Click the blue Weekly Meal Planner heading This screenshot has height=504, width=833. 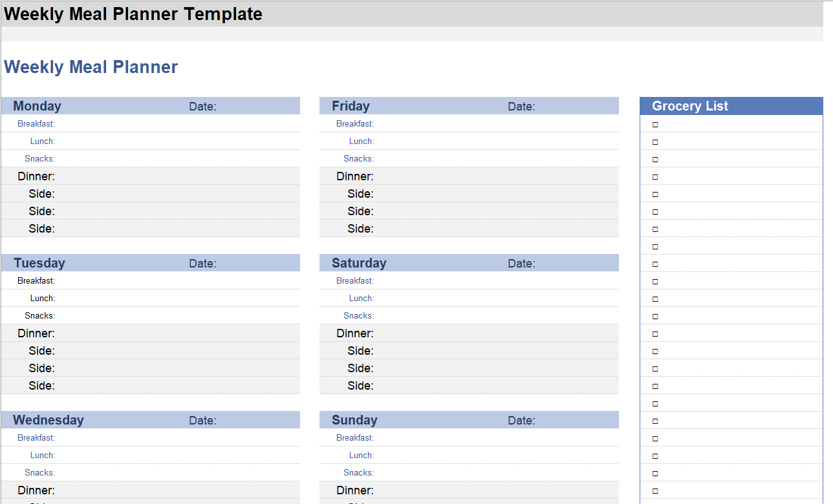pos(91,67)
